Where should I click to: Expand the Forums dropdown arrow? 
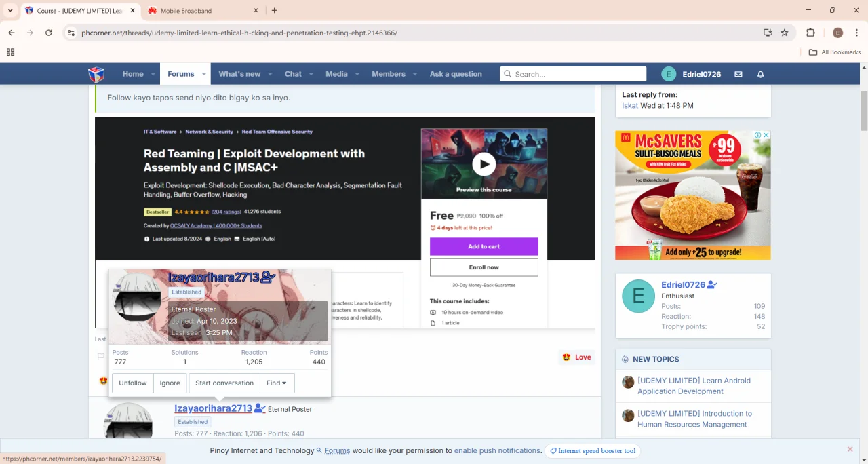203,74
